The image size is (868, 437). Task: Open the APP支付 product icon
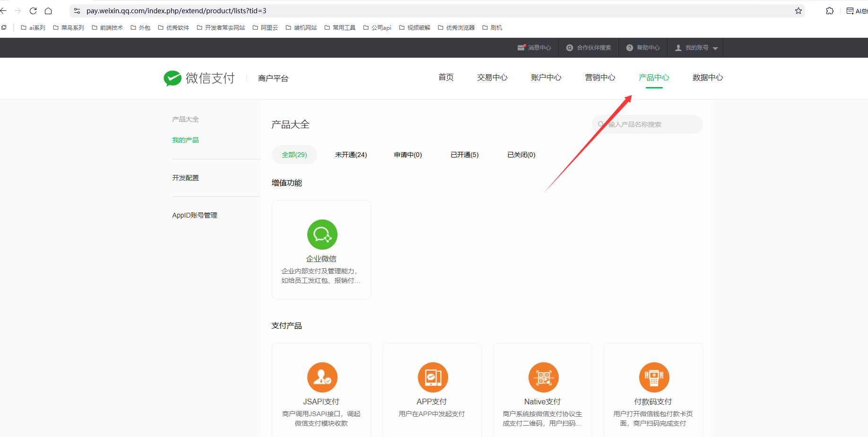pos(433,377)
